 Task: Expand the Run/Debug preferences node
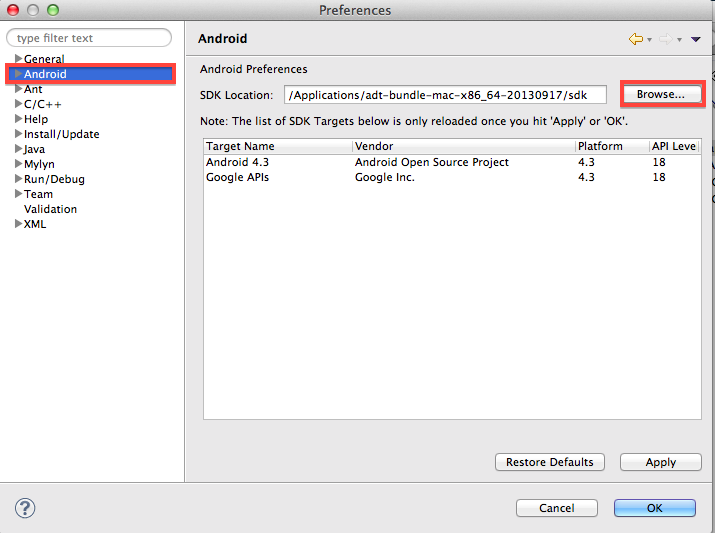pos(19,179)
